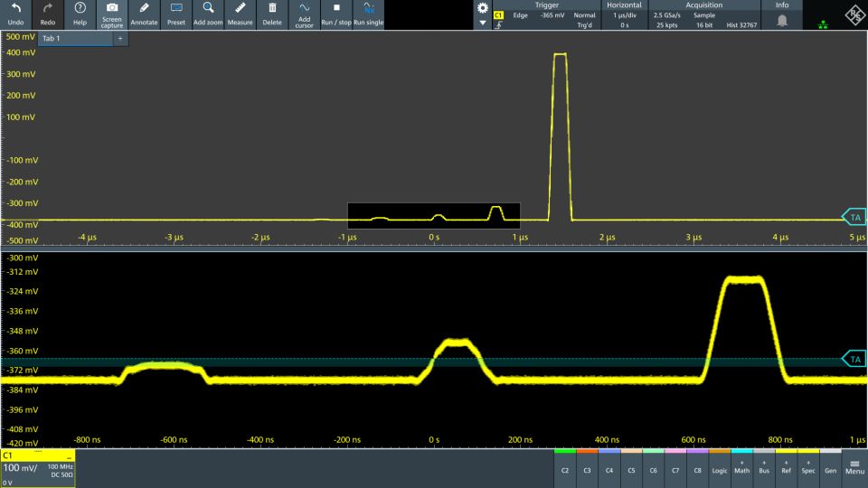
Task: Click the Add zoom magnifier icon
Action: tap(208, 8)
